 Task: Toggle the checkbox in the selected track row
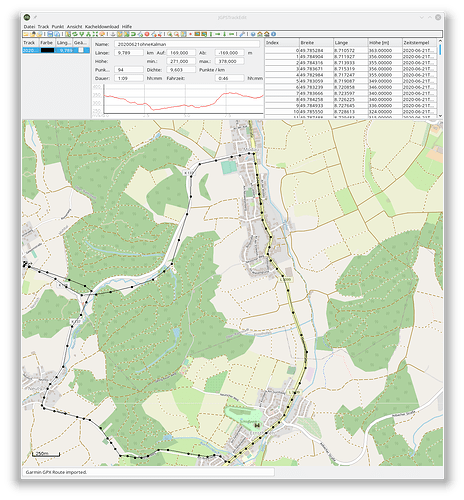click(x=81, y=50)
